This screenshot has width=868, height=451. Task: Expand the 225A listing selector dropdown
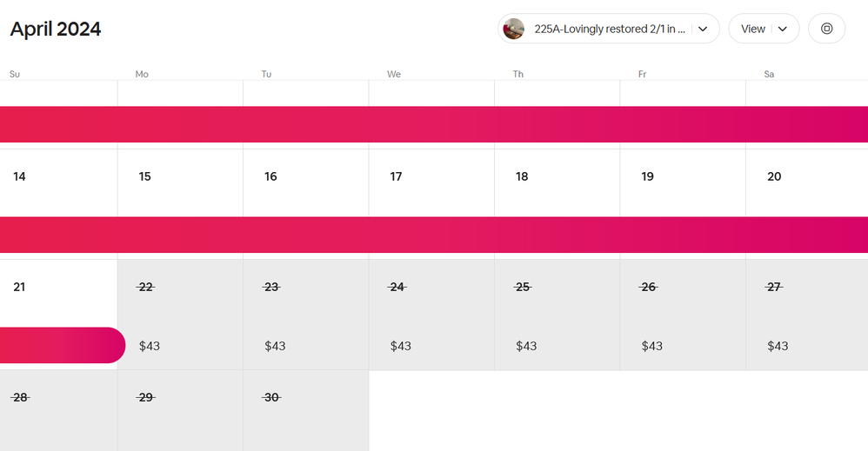(x=609, y=29)
